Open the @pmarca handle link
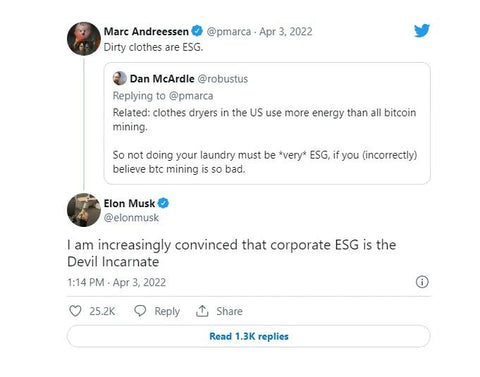 229,32
